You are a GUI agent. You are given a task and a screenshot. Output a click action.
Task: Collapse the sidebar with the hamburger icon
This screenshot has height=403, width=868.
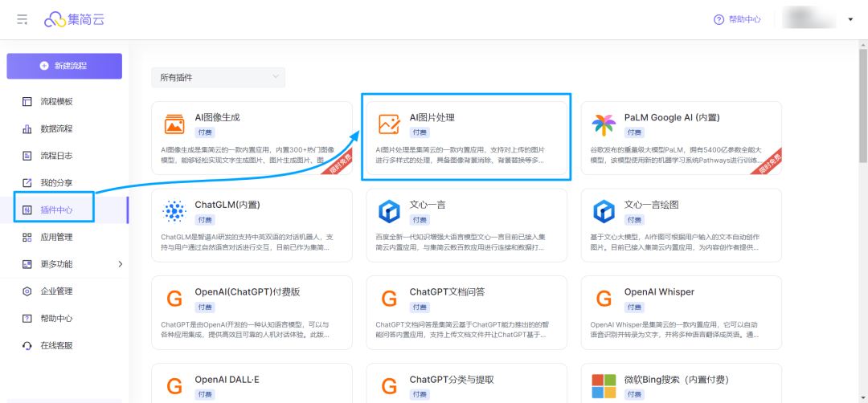(23, 20)
